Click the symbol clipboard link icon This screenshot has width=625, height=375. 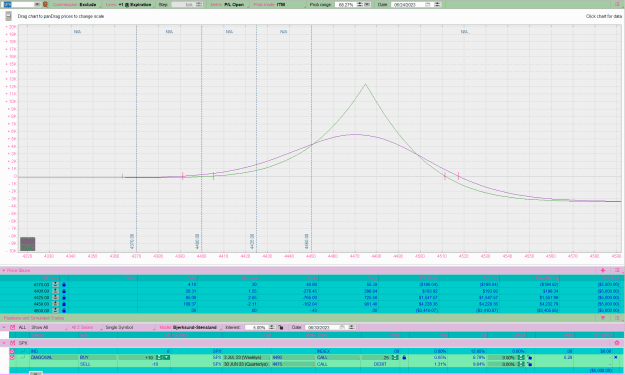[x=45, y=4]
